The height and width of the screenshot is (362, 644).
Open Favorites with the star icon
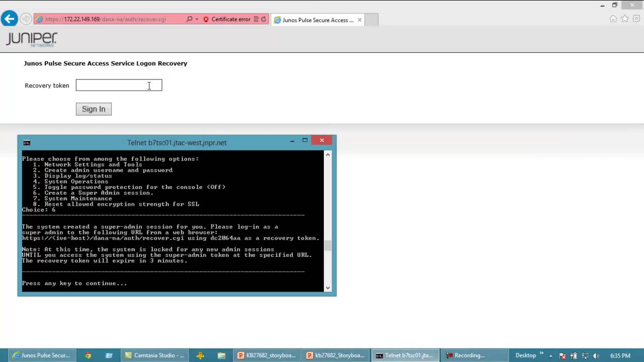[625, 19]
